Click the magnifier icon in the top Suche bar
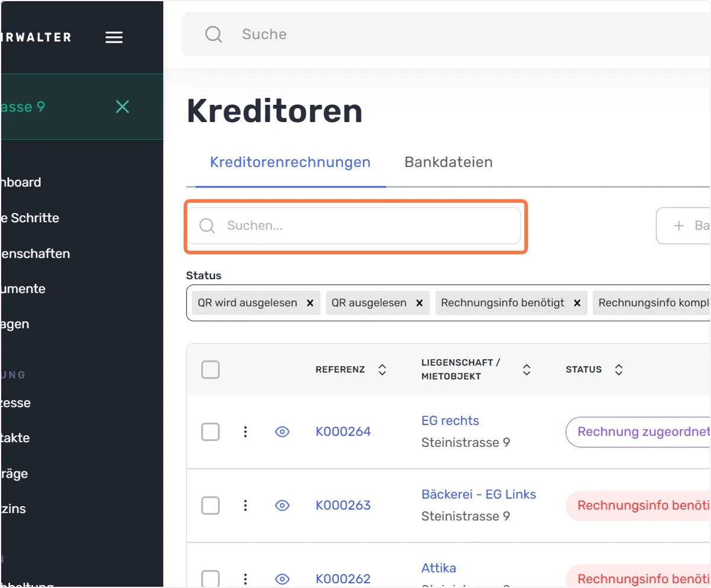Screen dimensions: 711x588 [x=213, y=34]
